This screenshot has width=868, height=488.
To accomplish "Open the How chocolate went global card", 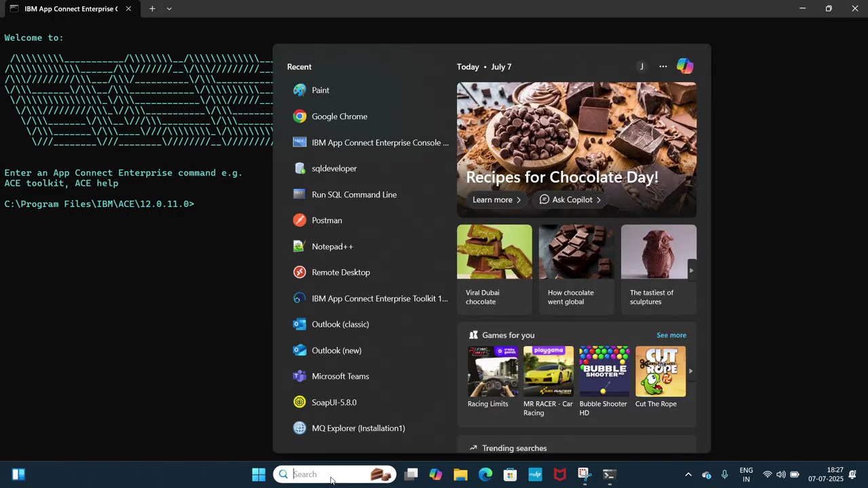I will (x=576, y=269).
